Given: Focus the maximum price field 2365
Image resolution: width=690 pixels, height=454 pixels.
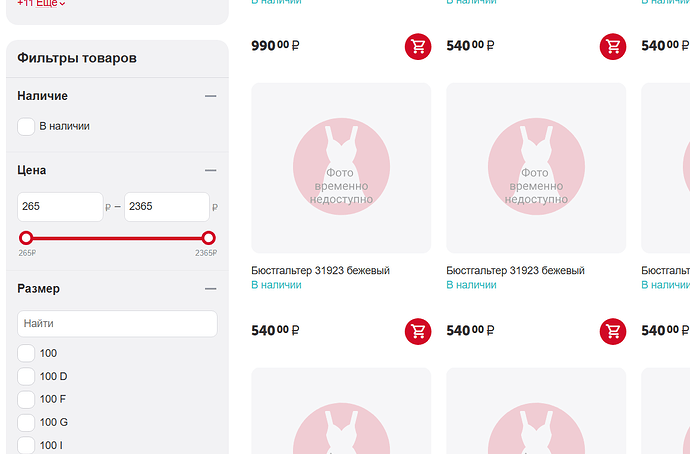Looking at the screenshot, I should [167, 207].
